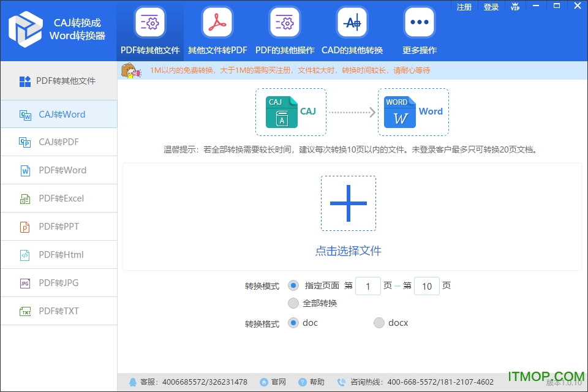Open the 官网 link
The image size is (588, 392).
pos(273,382)
